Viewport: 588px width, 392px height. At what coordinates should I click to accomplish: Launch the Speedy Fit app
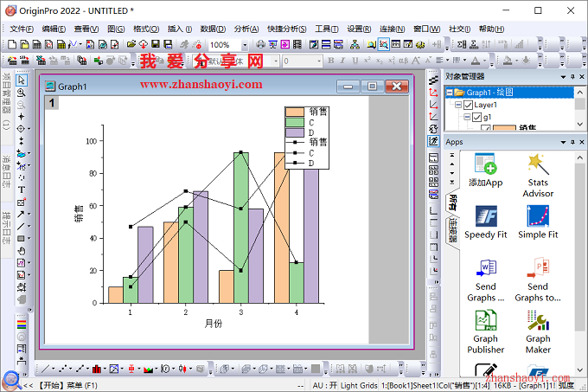click(x=486, y=222)
